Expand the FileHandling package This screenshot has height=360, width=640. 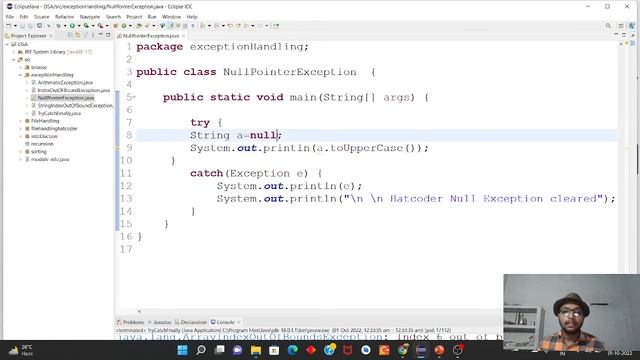pyautogui.click(x=20, y=121)
